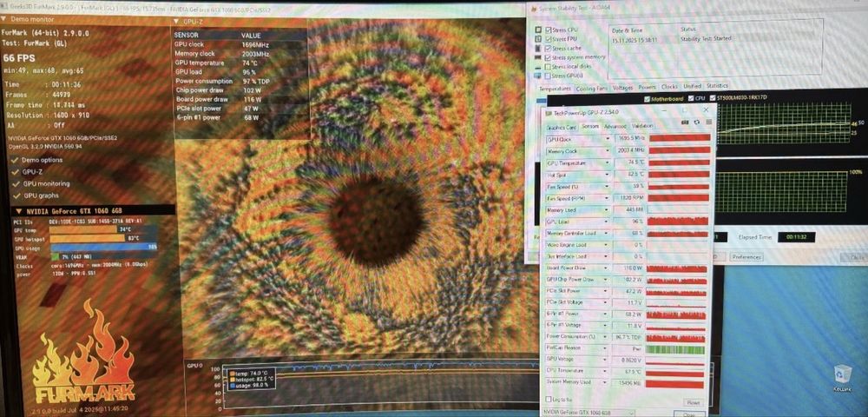The width and height of the screenshot is (868, 417).
Task: Toggle ST500LM030 drive graph checkbox
Action: pyautogui.click(x=712, y=98)
